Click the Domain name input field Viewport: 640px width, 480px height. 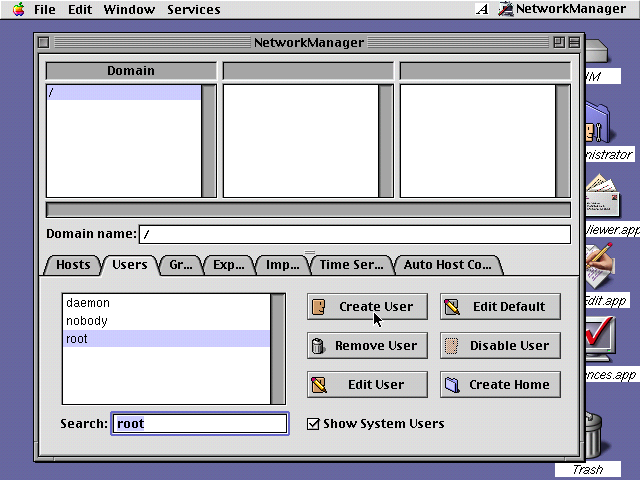point(354,234)
